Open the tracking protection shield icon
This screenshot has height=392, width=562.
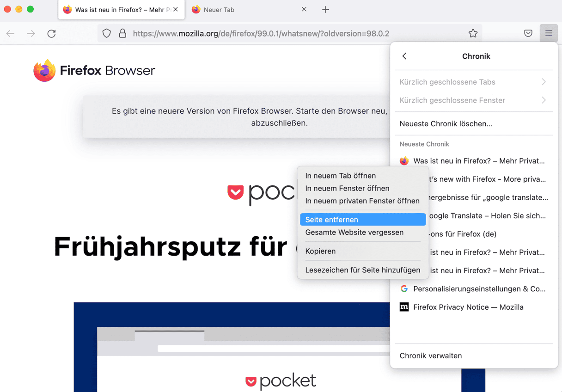pos(107,33)
